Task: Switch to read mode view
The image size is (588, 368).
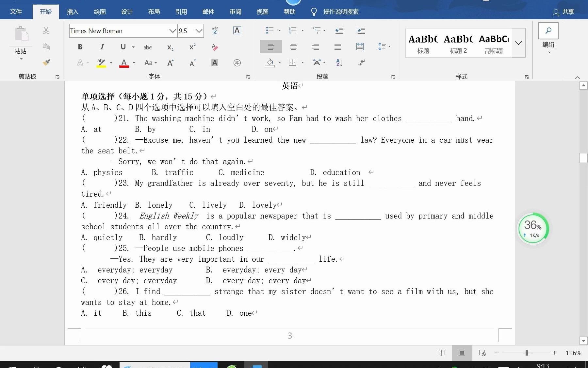Action: [442, 353]
